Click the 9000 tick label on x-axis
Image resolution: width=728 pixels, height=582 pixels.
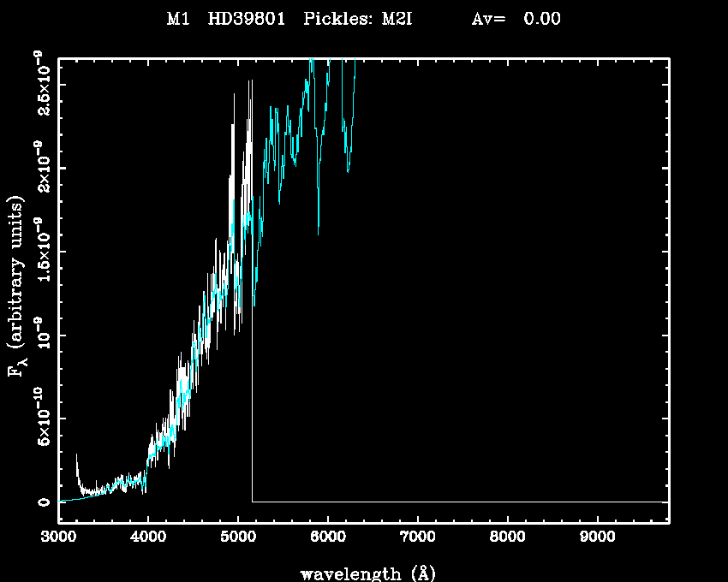pyautogui.click(x=597, y=537)
